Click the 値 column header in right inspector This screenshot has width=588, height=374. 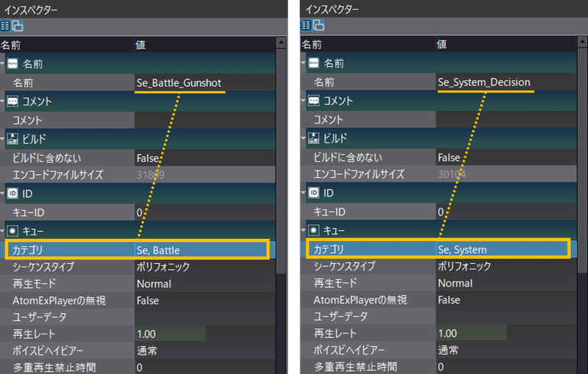506,44
